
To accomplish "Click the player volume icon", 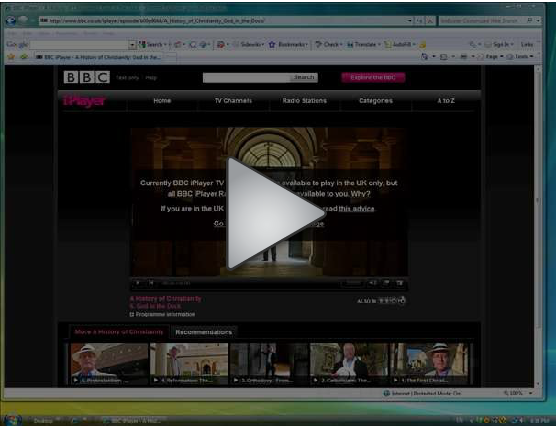I will (x=372, y=283).
